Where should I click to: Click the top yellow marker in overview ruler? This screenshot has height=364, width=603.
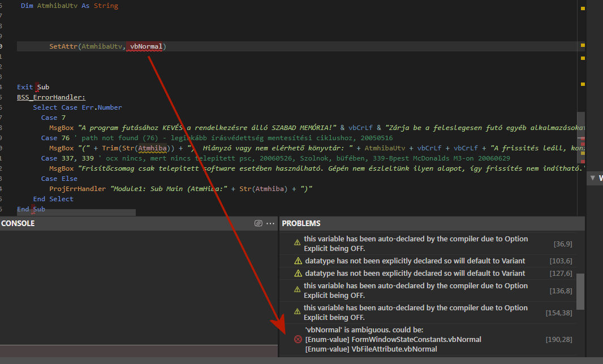tap(583, 8)
